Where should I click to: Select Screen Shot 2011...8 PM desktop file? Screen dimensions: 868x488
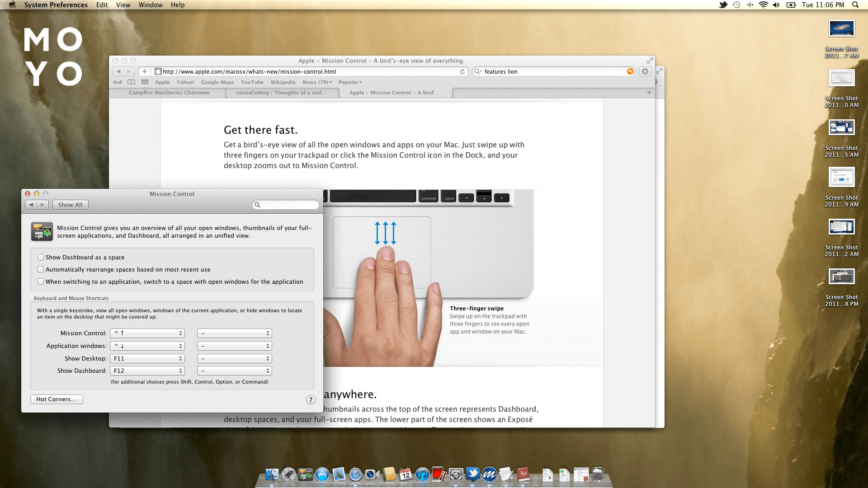[841, 287]
